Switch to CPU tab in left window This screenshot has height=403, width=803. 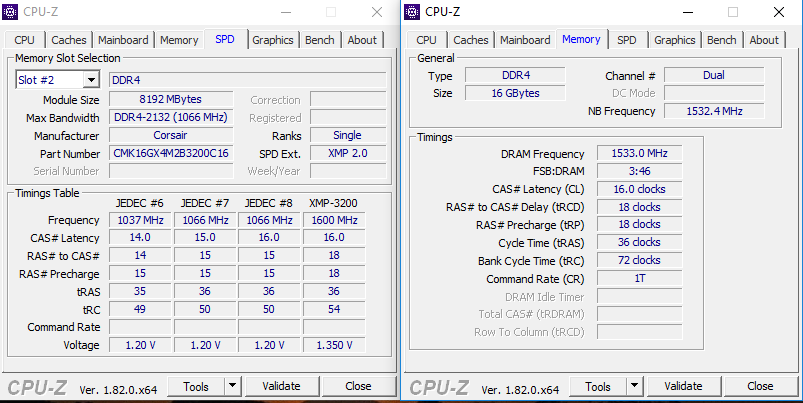25,40
